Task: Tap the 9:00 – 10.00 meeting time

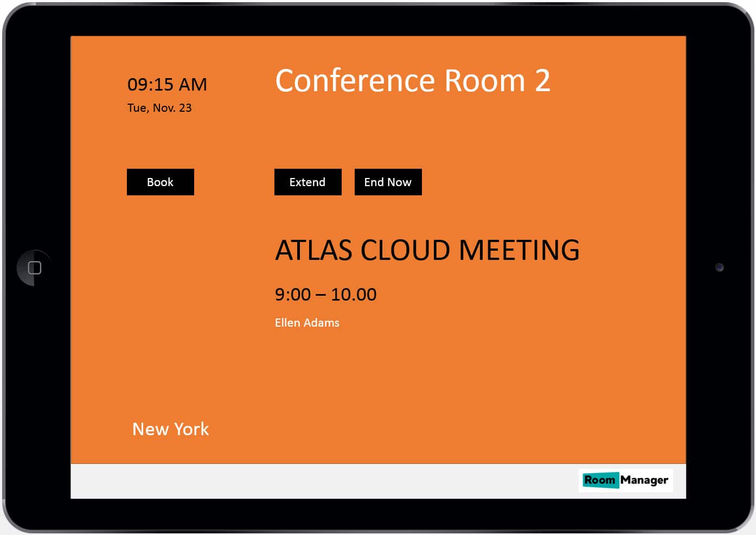Action: 325,294
